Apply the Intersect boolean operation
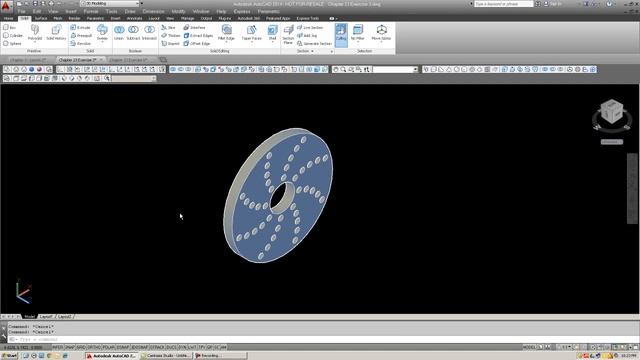Image resolution: width=640 pixels, height=360 pixels. [x=149, y=33]
